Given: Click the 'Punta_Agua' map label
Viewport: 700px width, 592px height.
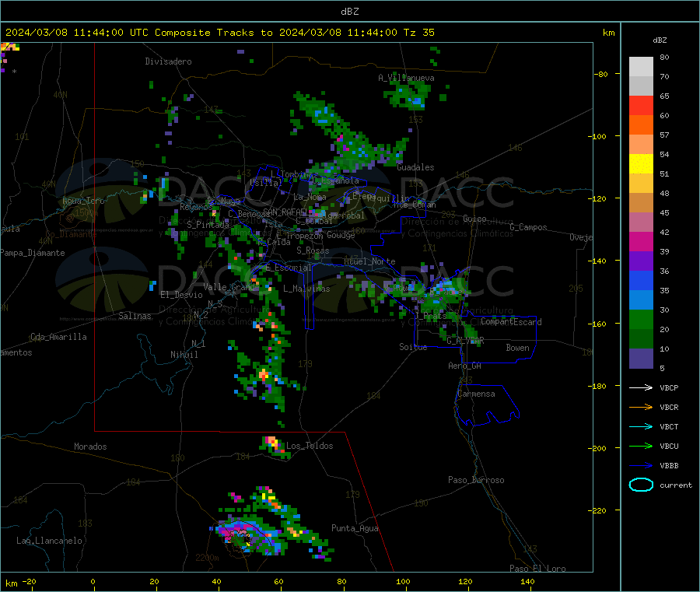Looking at the screenshot, I should [x=355, y=528].
